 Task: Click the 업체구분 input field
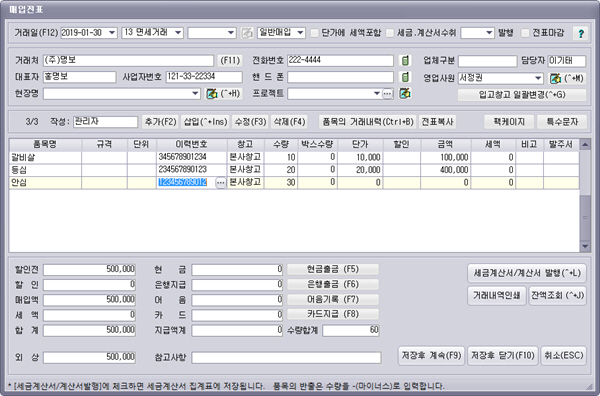(488, 61)
